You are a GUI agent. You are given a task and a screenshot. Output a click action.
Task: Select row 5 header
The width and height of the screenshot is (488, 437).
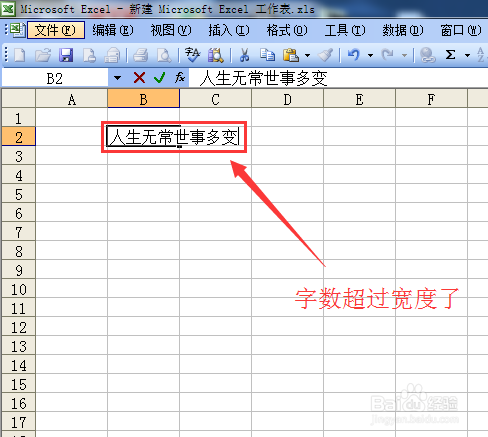(19, 194)
